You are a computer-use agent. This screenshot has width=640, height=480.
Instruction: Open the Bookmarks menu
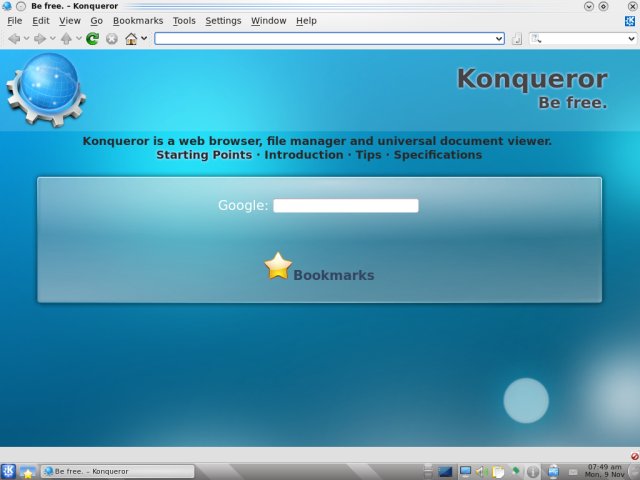click(x=138, y=21)
